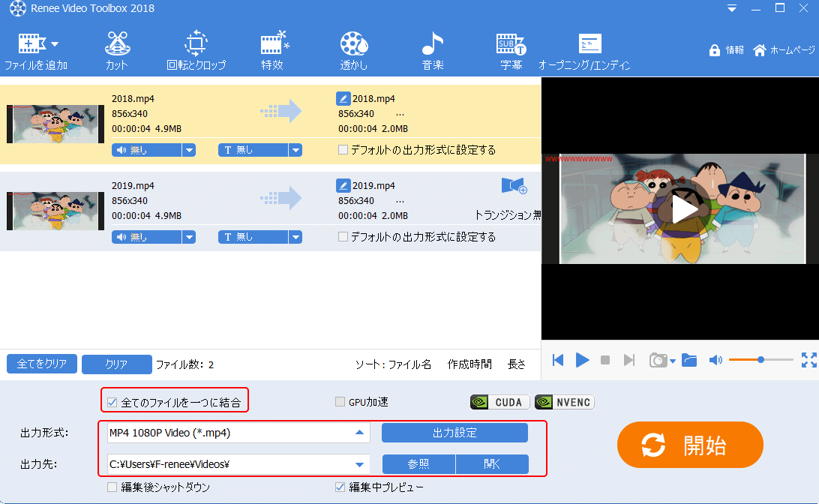
Task: Click the トランジション無 label
Action: (507, 215)
